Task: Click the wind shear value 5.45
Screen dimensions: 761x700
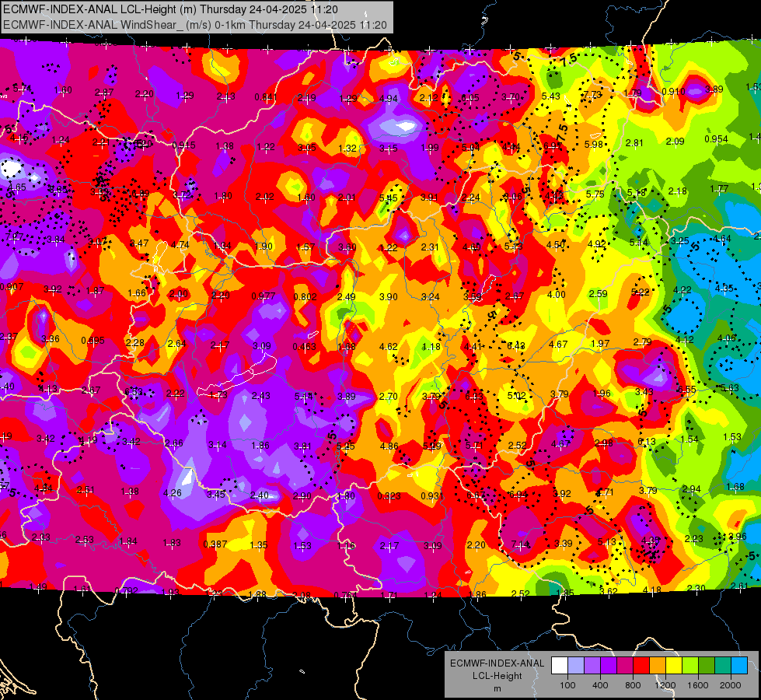Action: [x=388, y=198]
